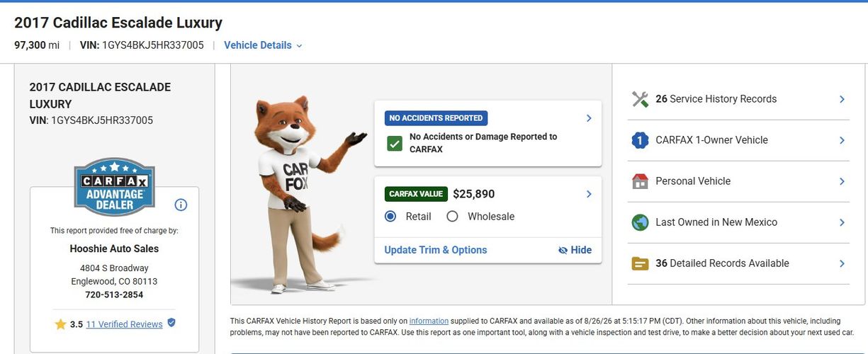
Task: Click the folder Detailed Records icon
Action: [640, 263]
